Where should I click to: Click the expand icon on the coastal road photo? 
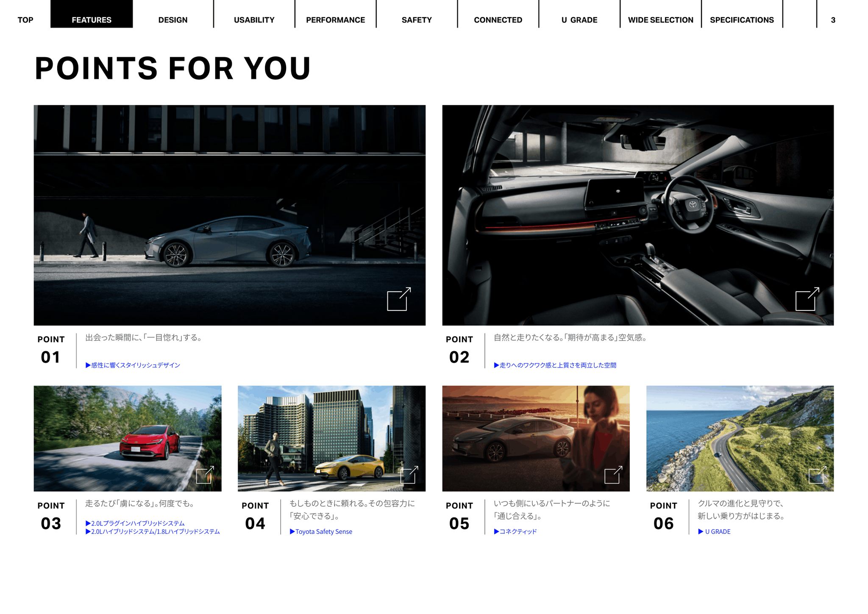tap(818, 474)
